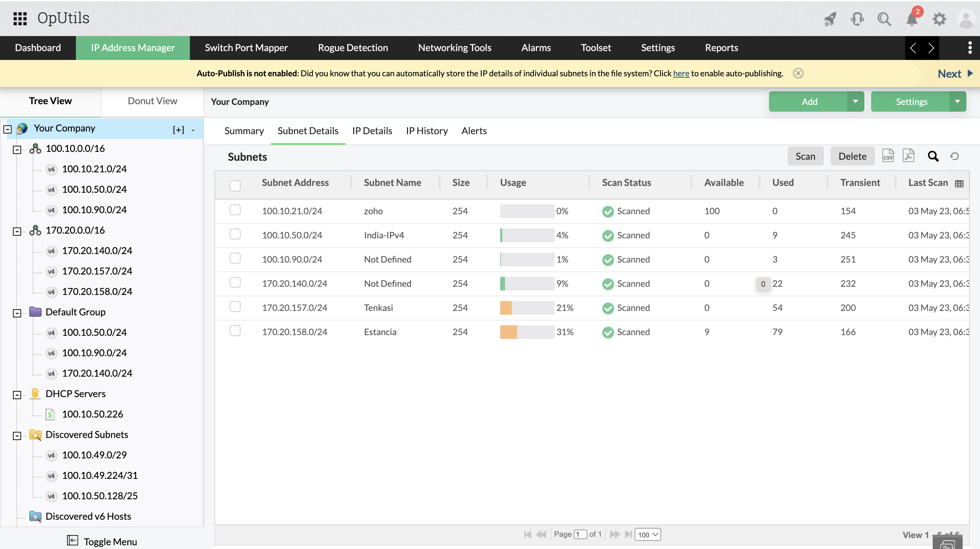Image resolution: width=980 pixels, height=549 pixels.
Task: Click the rocket quick-launch icon
Action: click(x=830, y=19)
